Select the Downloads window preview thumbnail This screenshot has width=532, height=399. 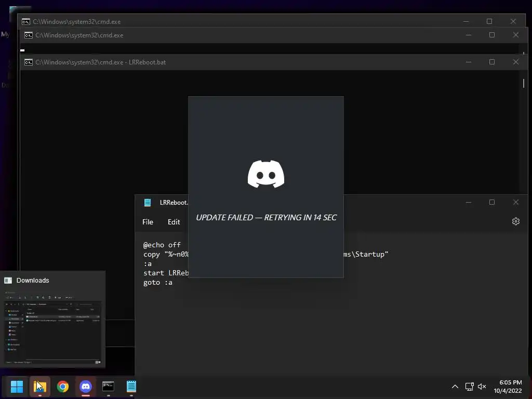coord(52,327)
